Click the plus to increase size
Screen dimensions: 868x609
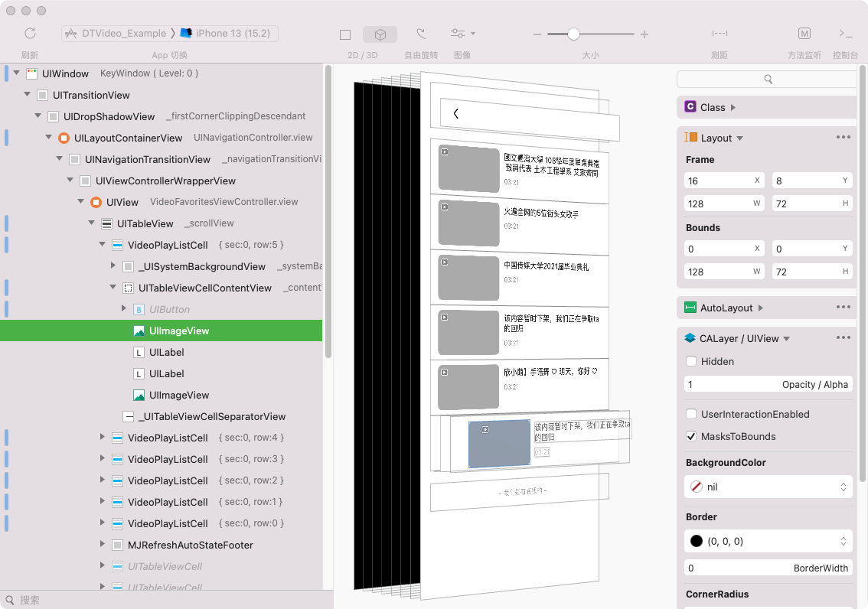point(644,34)
